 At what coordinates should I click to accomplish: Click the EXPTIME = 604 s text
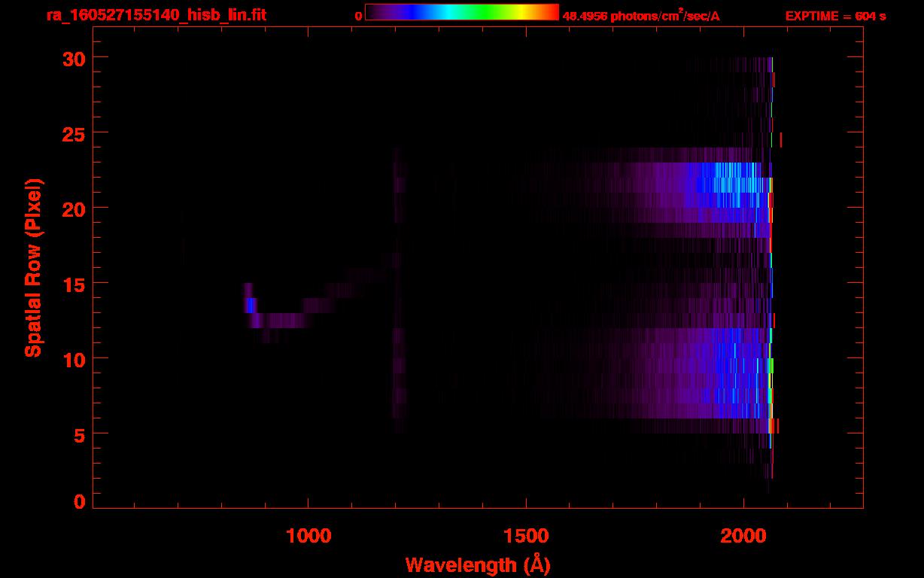click(x=835, y=16)
